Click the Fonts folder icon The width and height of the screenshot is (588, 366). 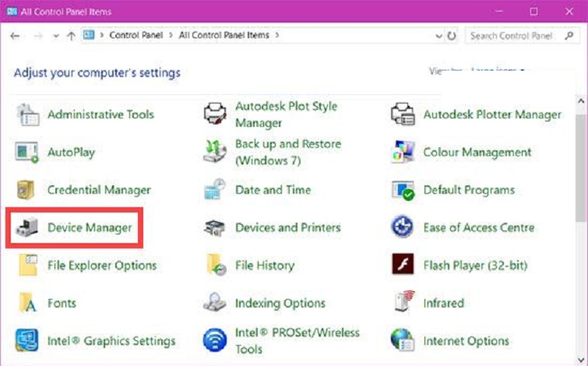[28, 303]
